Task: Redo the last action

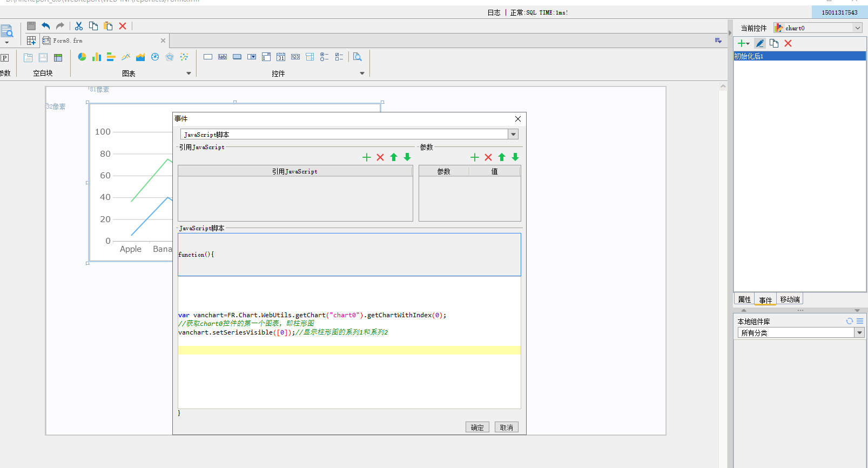Action: point(60,26)
